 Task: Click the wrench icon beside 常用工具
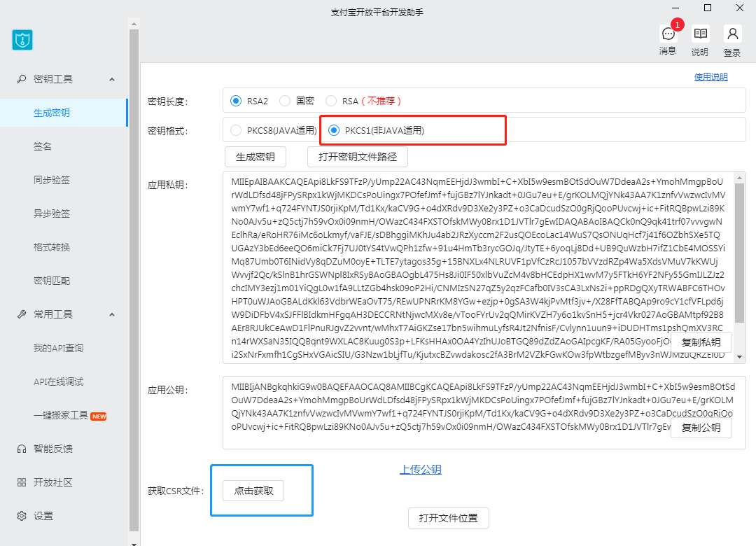(22, 314)
